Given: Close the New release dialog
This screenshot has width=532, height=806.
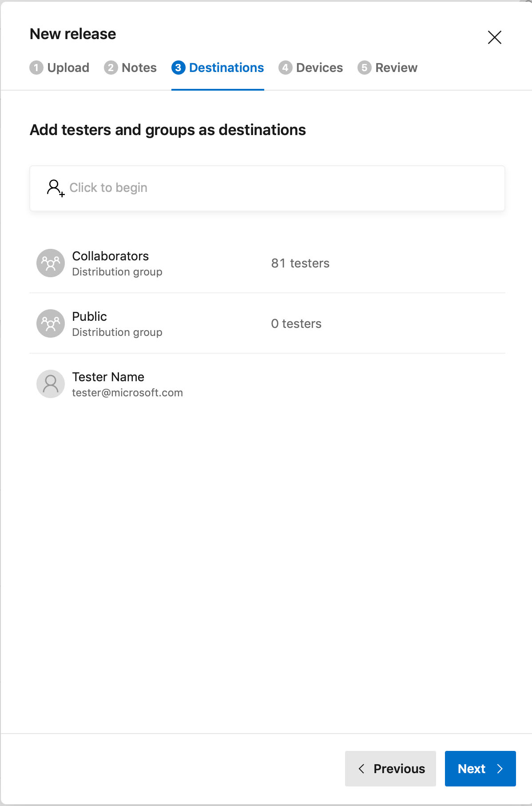Looking at the screenshot, I should point(495,37).
